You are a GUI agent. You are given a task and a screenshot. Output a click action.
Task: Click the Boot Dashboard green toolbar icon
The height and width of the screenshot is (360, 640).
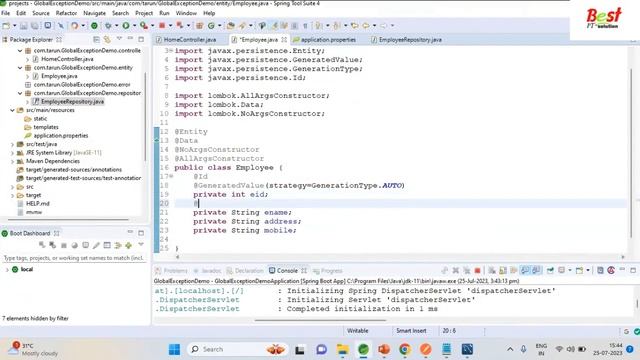coord(94,26)
